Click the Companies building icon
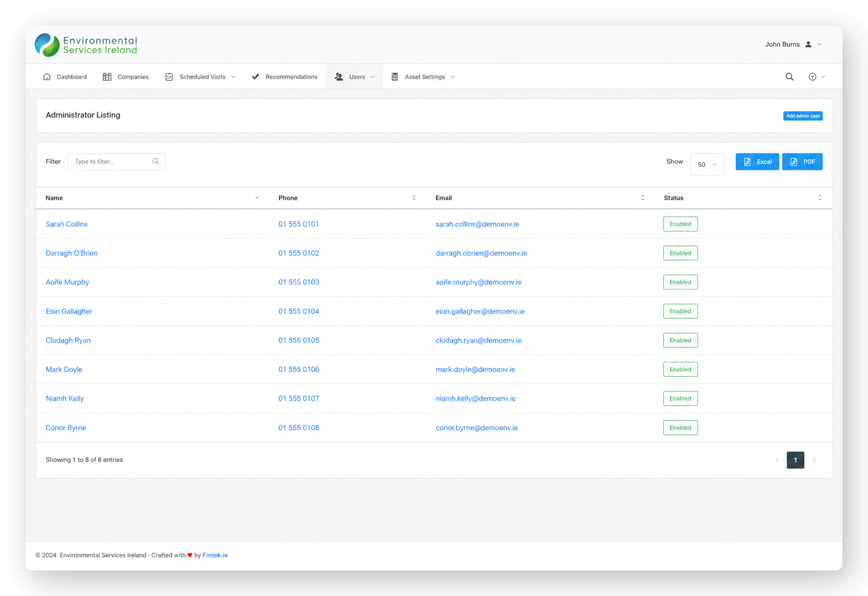 [107, 77]
